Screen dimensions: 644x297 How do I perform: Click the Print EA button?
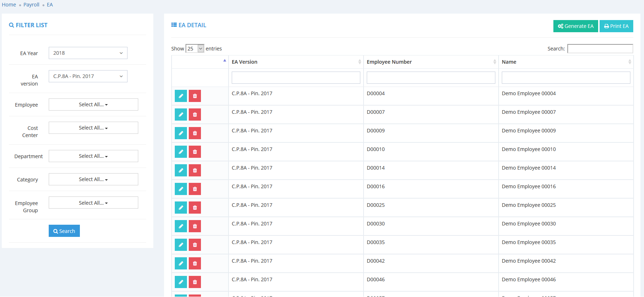coord(616,26)
